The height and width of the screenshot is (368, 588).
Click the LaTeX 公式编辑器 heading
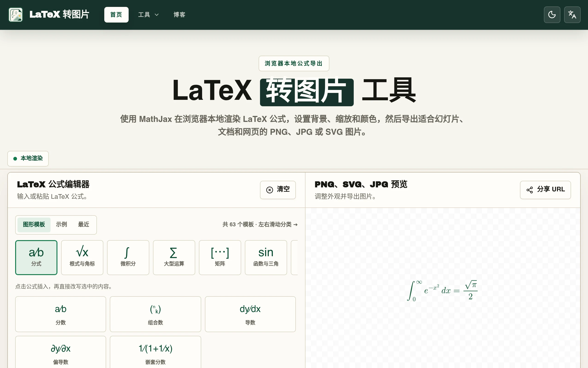pyautogui.click(x=53, y=184)
